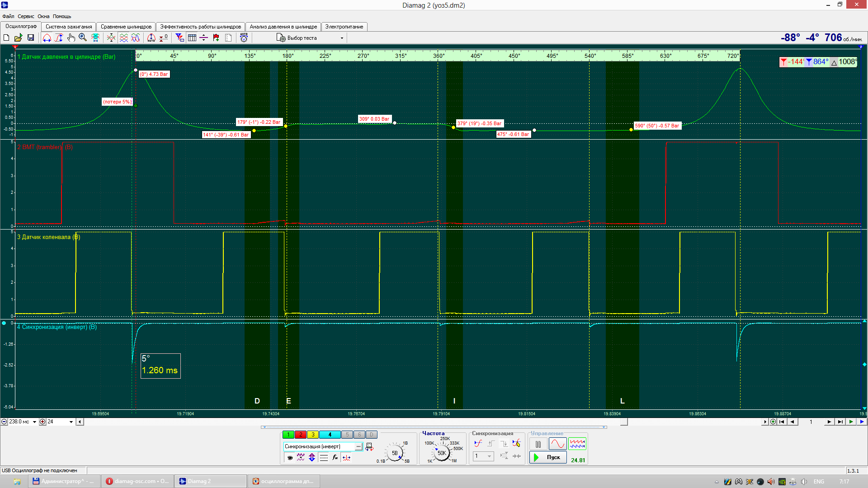Toggle disabled channel 6 button

(x=359, y=435)
